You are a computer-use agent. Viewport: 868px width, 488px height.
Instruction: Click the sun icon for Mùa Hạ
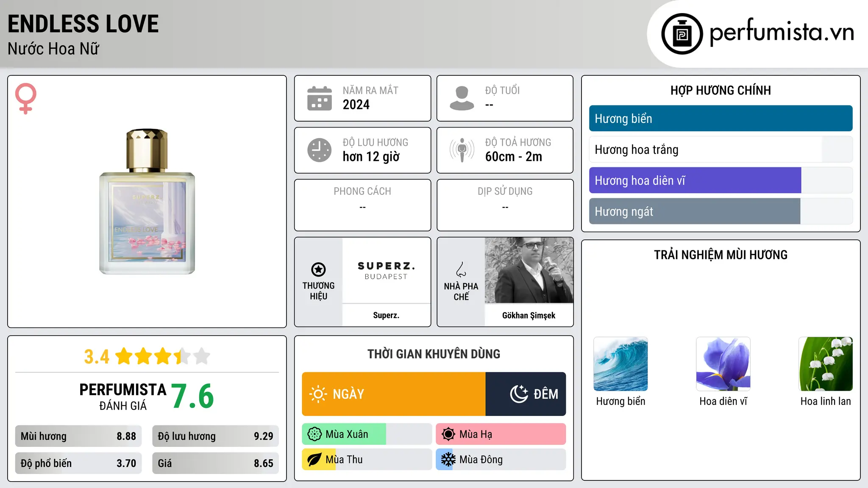tap(448, 434)
